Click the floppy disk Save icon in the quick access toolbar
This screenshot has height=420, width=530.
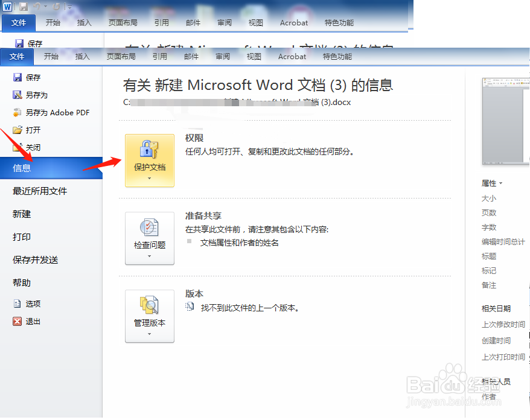coord(24,7)
